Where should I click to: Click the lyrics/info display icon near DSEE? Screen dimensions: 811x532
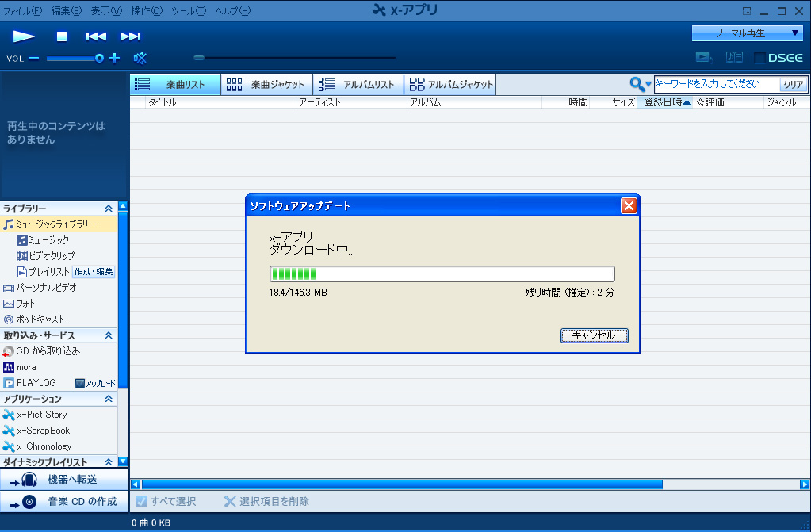tap(734, 57)
